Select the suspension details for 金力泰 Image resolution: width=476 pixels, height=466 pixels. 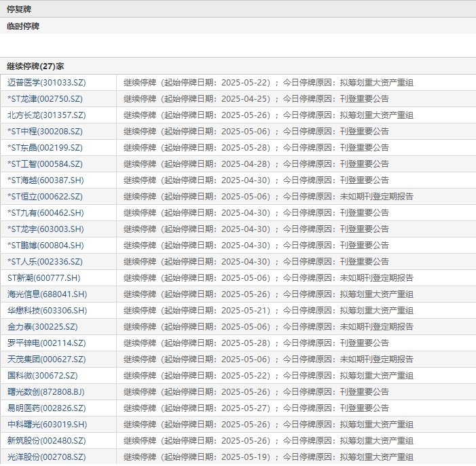point(268,326)
